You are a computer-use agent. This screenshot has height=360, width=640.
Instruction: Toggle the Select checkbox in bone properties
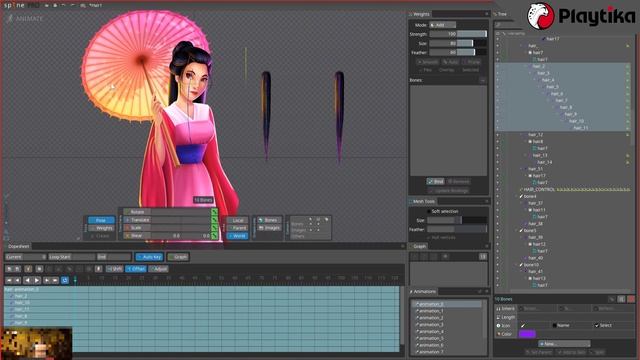point(597,325)
